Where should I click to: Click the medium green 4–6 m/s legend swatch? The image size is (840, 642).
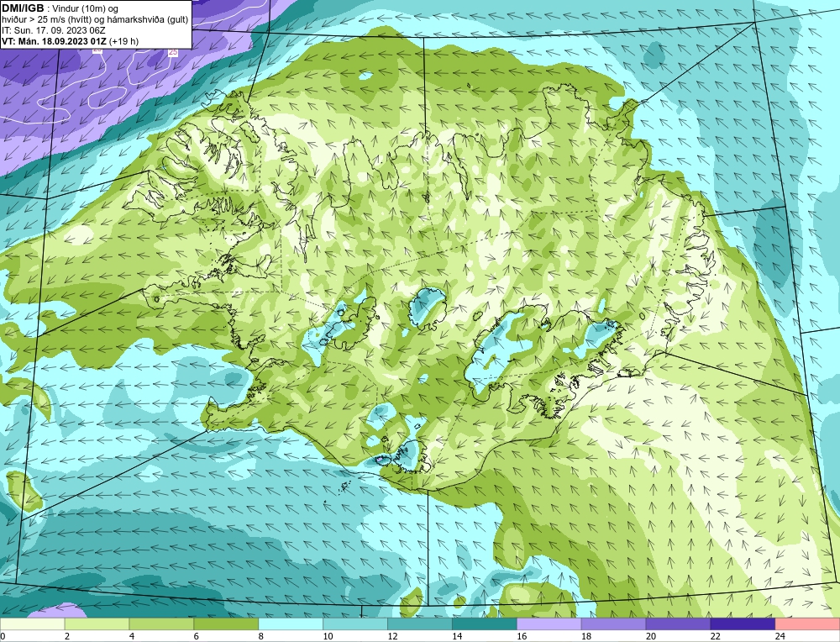161,624
